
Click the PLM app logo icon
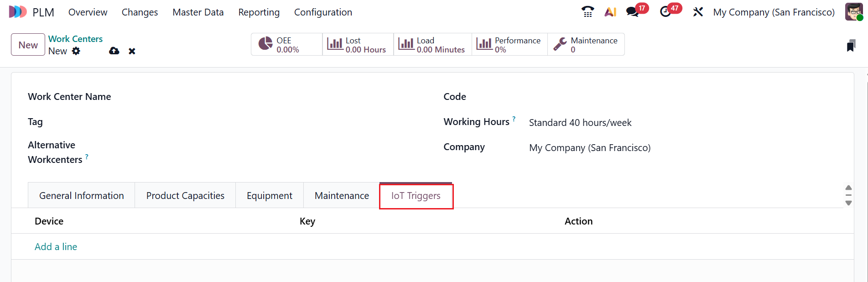pyautogui.click(x=18, y=12)
